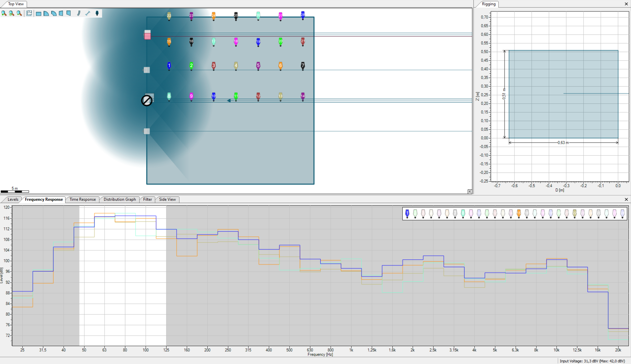Switch to the Time Response tab
Viewport: 631px width, 364px height.
pos(83,199)
